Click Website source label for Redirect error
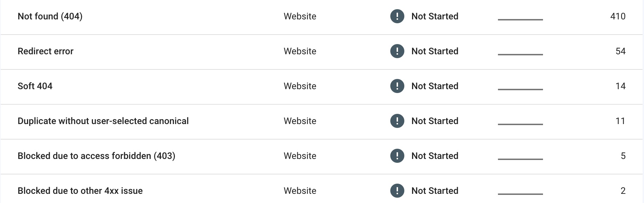644x203 pixels. point(300,51)
